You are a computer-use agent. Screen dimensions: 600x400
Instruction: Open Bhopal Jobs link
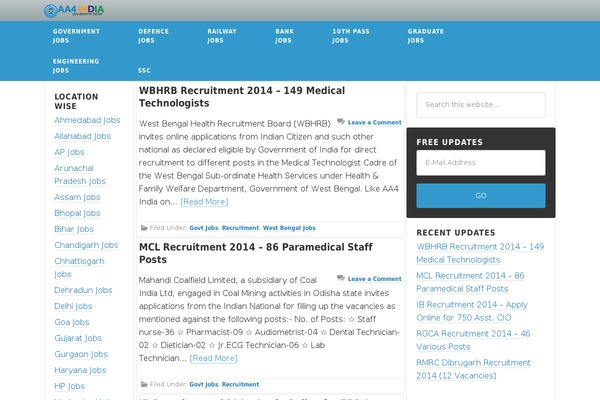pyautogui.click(x=77, y=213)
